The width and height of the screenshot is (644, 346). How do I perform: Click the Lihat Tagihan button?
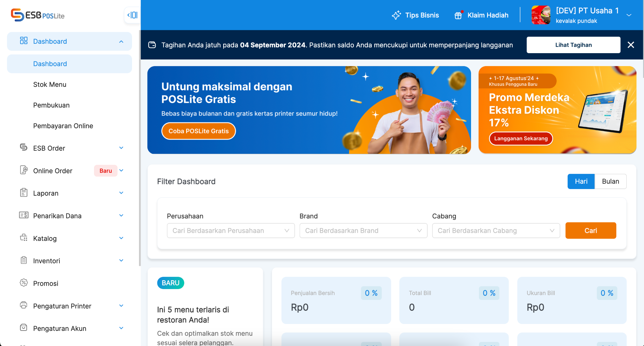point(573,45)
